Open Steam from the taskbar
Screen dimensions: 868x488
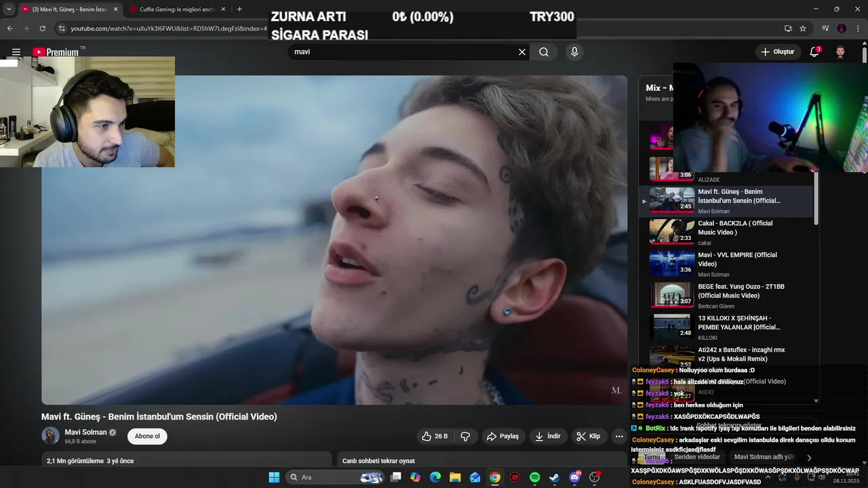555,477
